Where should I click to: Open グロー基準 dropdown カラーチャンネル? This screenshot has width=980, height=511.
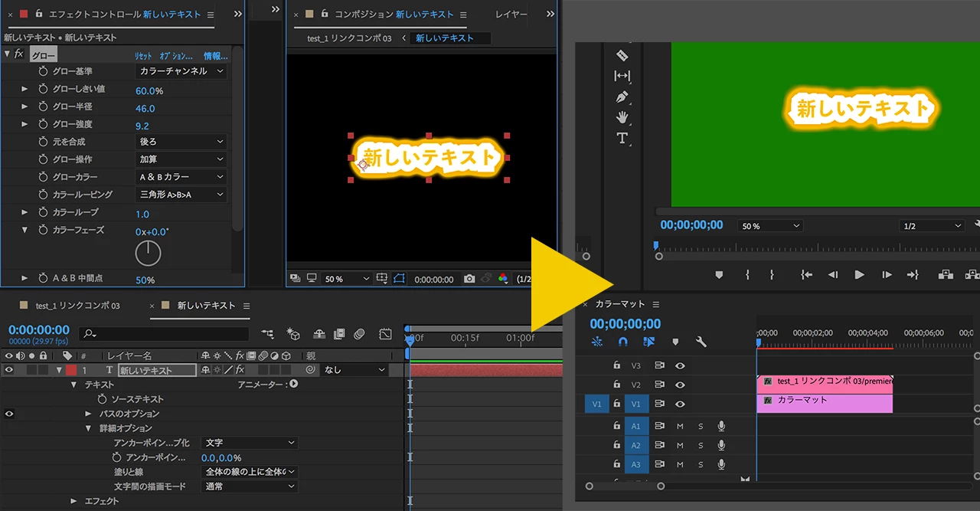point(181,71)
